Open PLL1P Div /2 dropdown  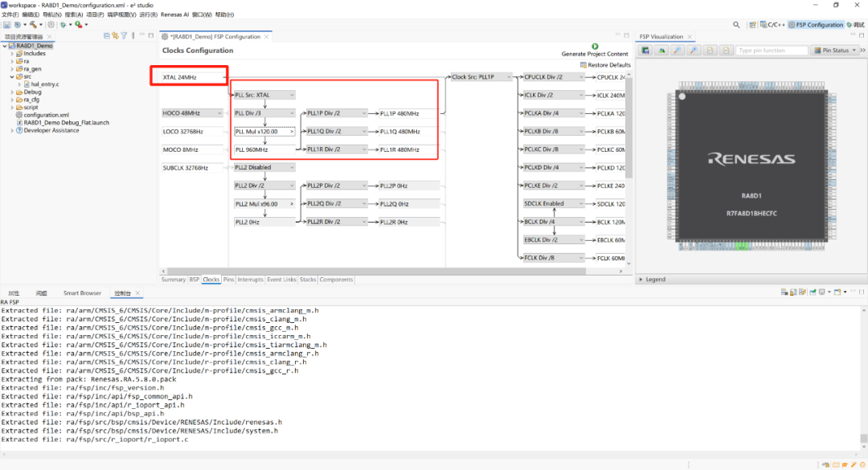click(x=337, y=113)
